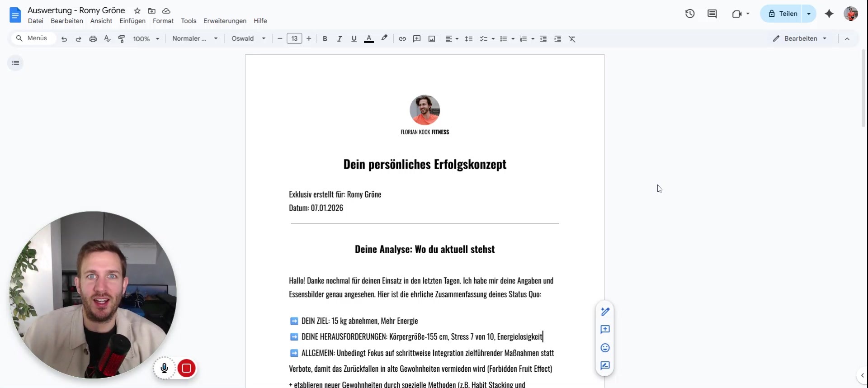
Task: Open the Einfügen menu
Action: click(x=132, y=21)
